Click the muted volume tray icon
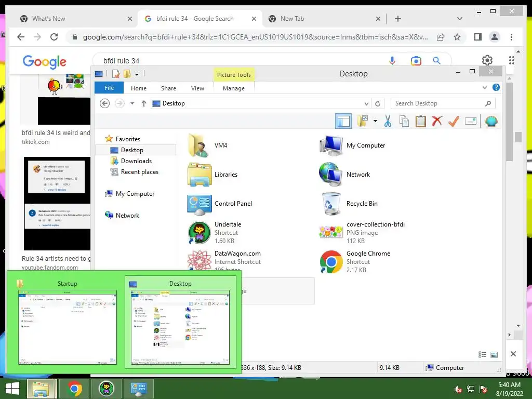Viewport: 532px width, 399px height. click(458, 389)
